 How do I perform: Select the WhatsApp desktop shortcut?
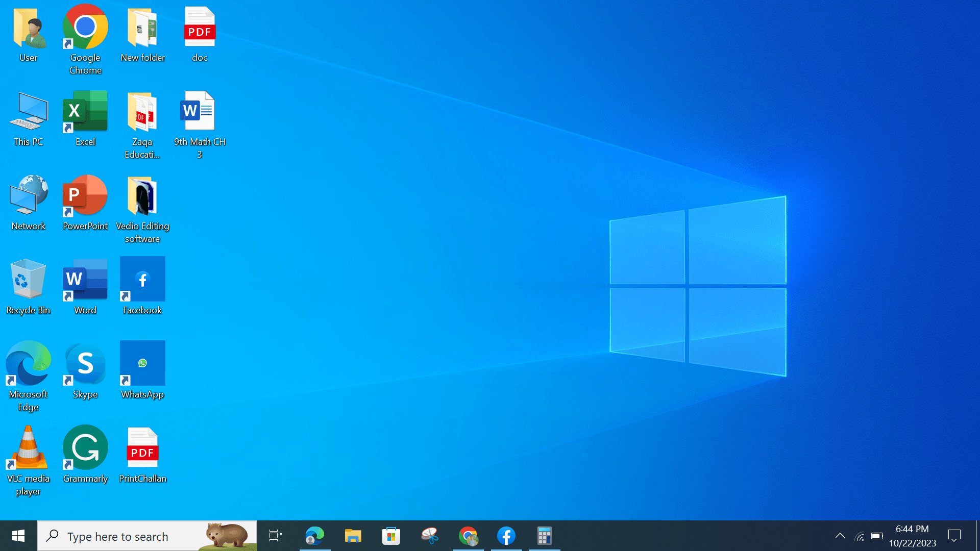[x=142, y=370]
